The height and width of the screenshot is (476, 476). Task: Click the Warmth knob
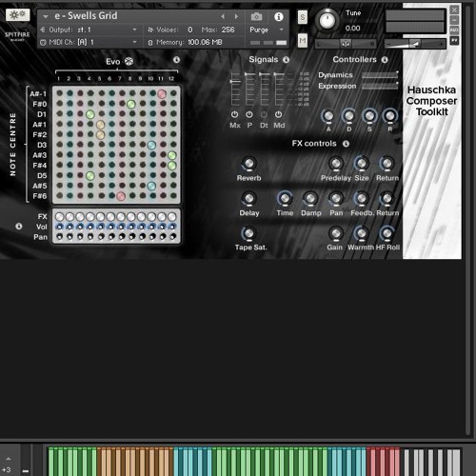click(x=362, y=233)
